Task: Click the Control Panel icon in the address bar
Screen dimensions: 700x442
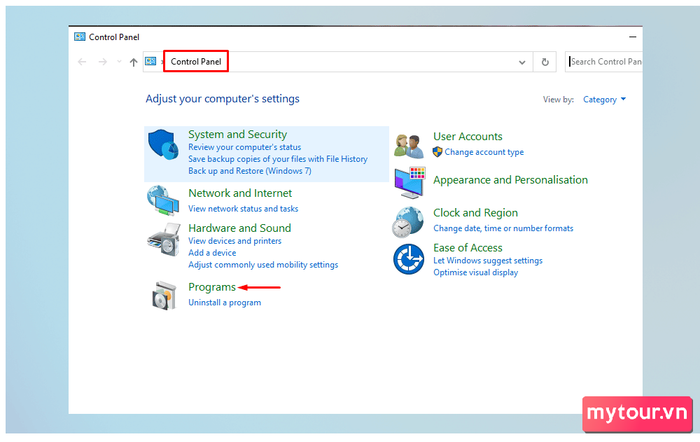Action: [151, 61]
